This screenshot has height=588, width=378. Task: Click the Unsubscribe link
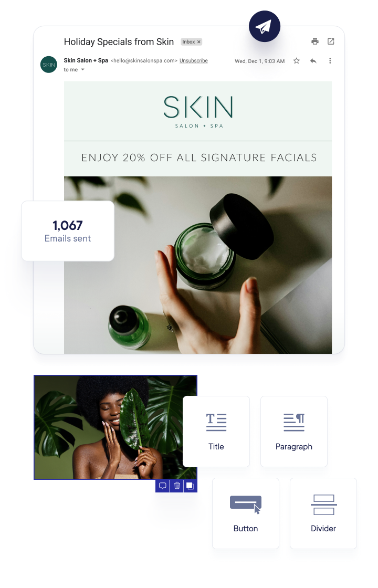(194, 61)
